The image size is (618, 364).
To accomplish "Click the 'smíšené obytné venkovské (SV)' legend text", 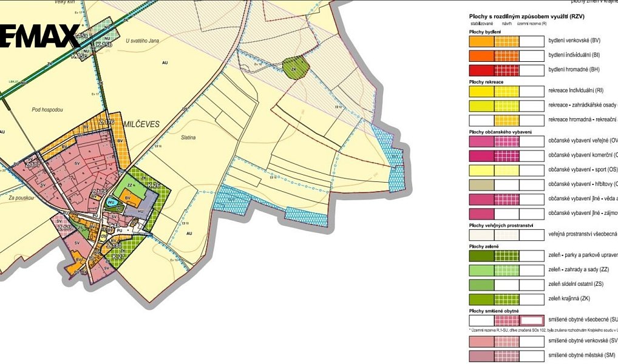I will (583, 340).
